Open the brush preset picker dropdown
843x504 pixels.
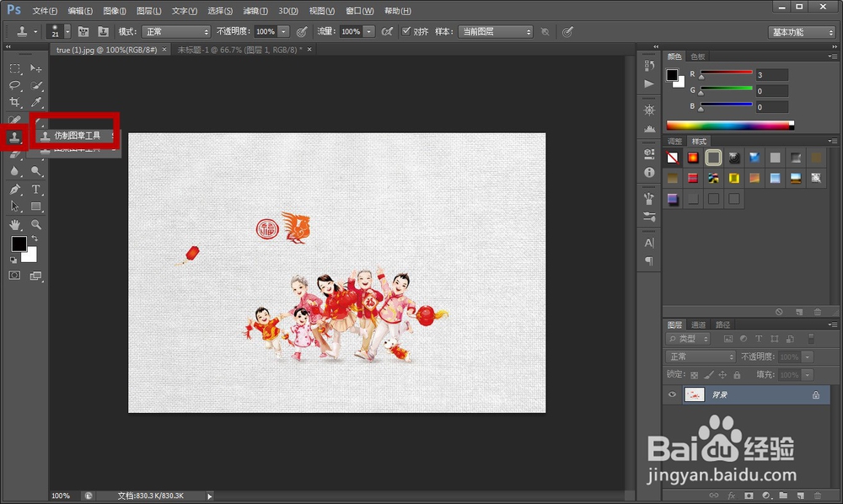point(67,32)
